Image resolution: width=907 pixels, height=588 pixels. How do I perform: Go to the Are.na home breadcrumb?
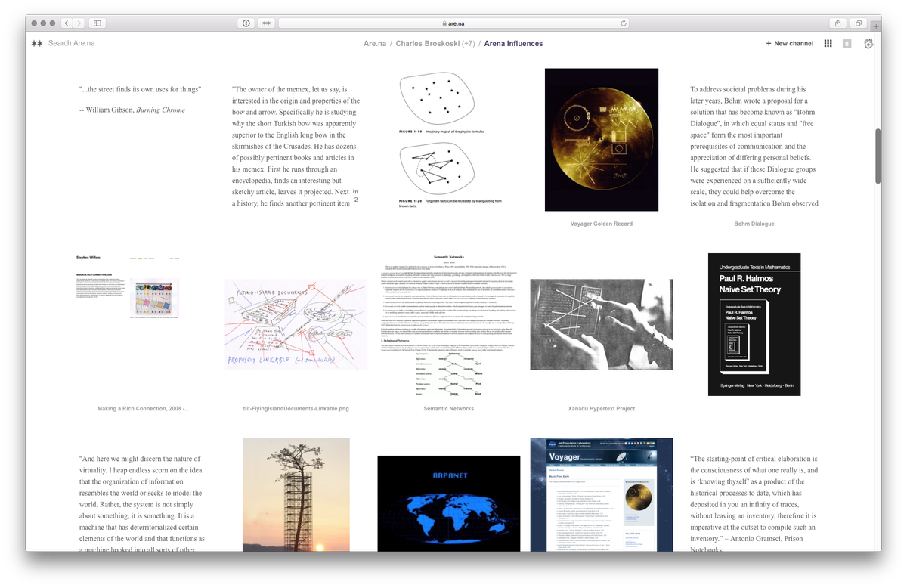pos(375,44)
